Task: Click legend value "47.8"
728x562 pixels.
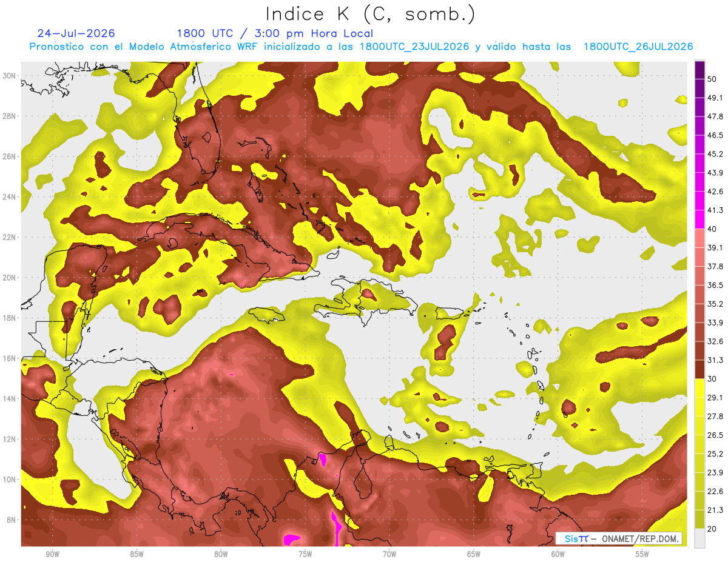Action: point(715,116)
